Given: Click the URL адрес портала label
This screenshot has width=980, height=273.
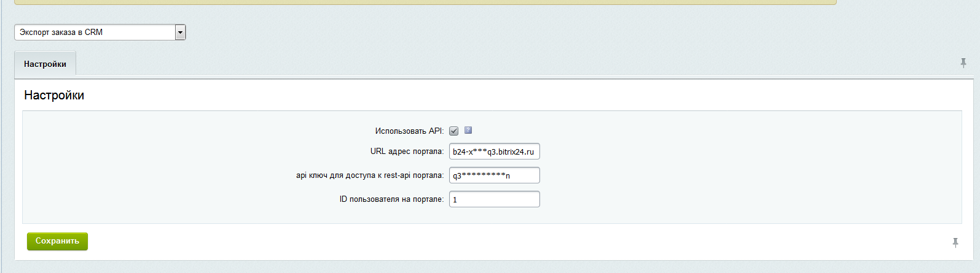Looking at the screenshot, I should point(406,152).
